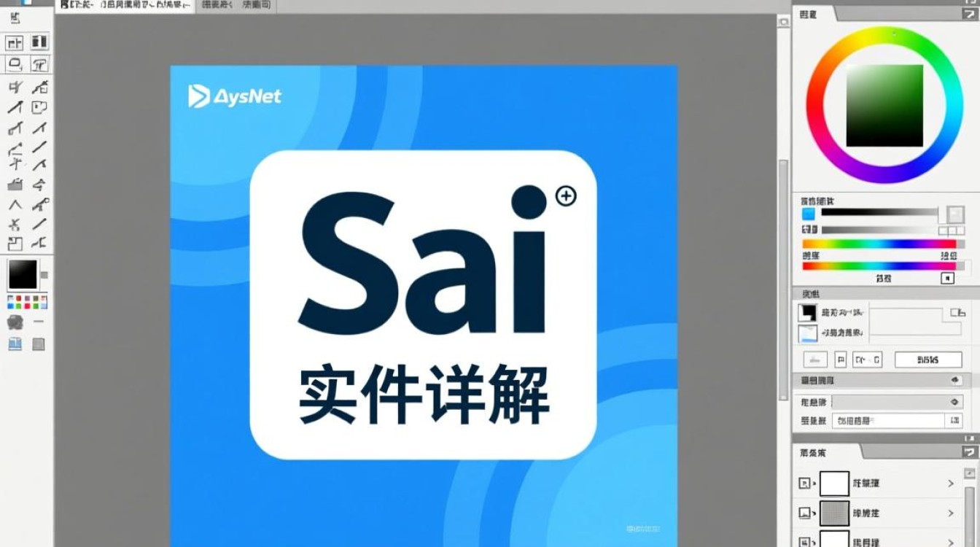Select the rounded rectangle selection tool
The width and height of the screenshot is (980, 547).
click(x=15, y=63)
